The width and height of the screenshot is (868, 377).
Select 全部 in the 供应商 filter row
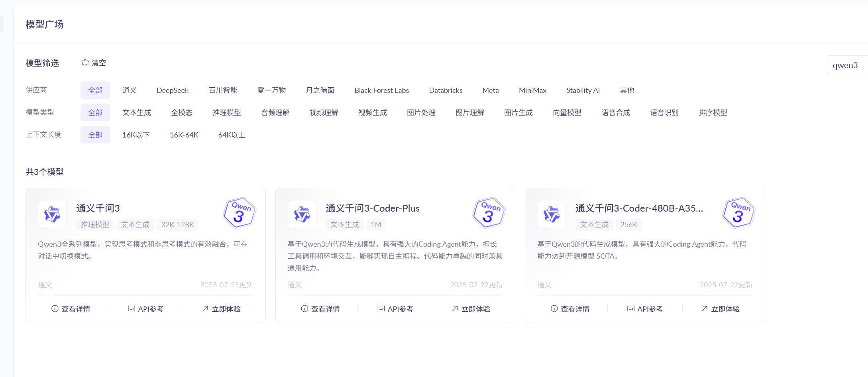tap(95, 90)
